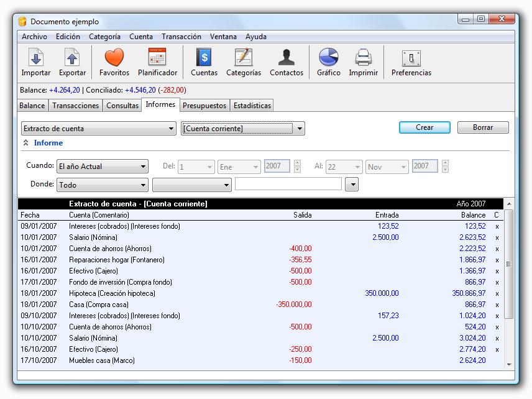Click the report's vertical scrollbar
The width and height of the screenshot is (532, 399).
click(508, 264)
